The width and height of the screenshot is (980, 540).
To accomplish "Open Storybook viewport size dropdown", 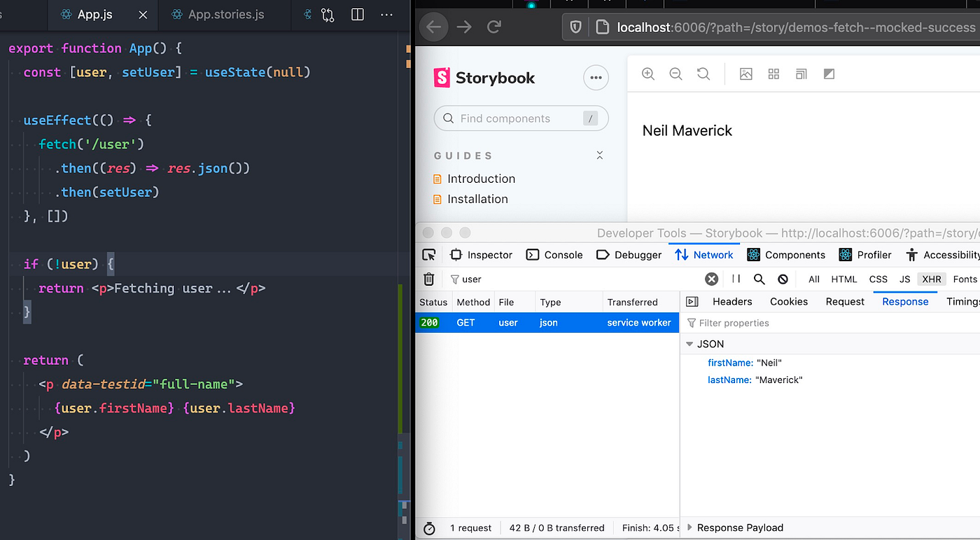I will point(801,74).
